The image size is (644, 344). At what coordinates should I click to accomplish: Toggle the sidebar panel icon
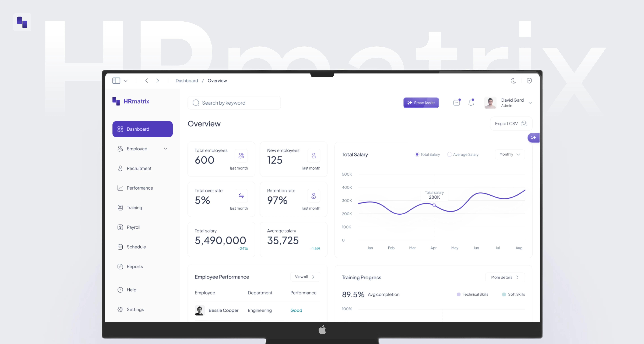pos(116,80)
